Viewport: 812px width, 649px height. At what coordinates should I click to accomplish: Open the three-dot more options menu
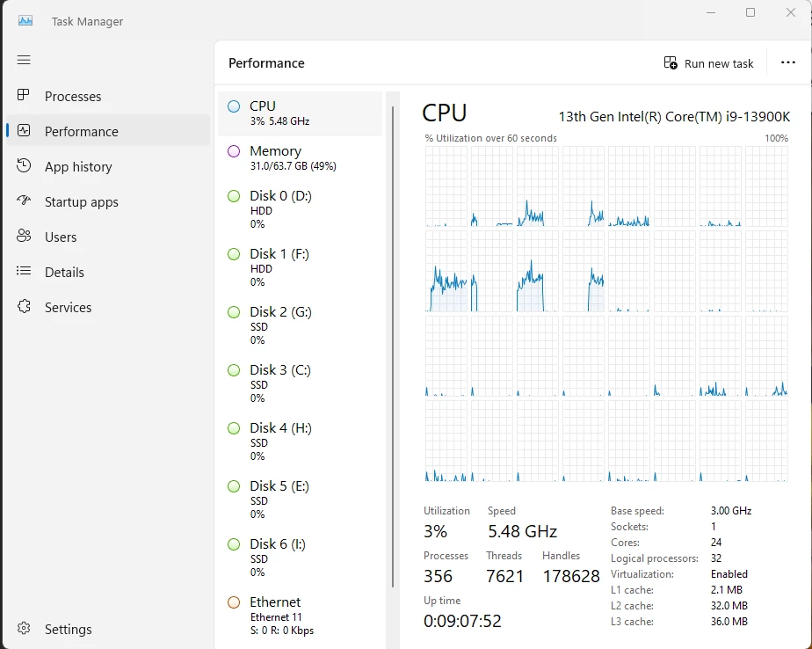tap(787, 62)
